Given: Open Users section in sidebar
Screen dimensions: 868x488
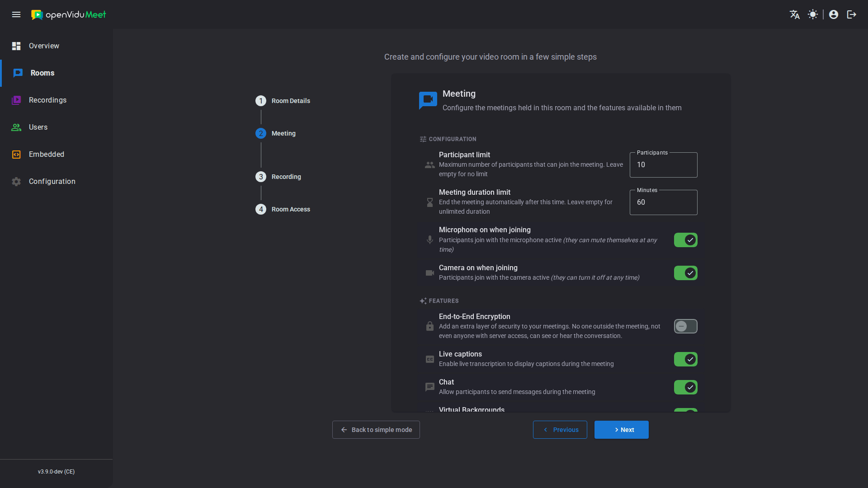Looking at the screenshot, I should click(57, 127).
